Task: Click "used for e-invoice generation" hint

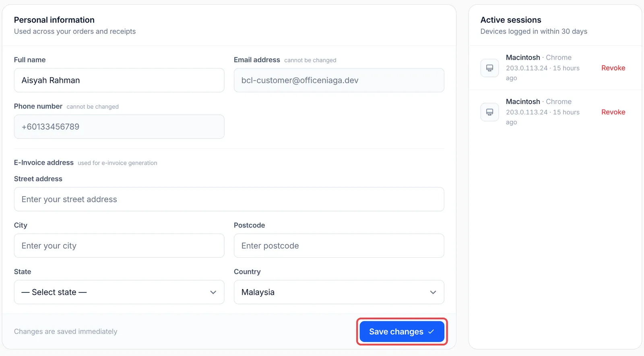Action: click(x=118, y=163)
